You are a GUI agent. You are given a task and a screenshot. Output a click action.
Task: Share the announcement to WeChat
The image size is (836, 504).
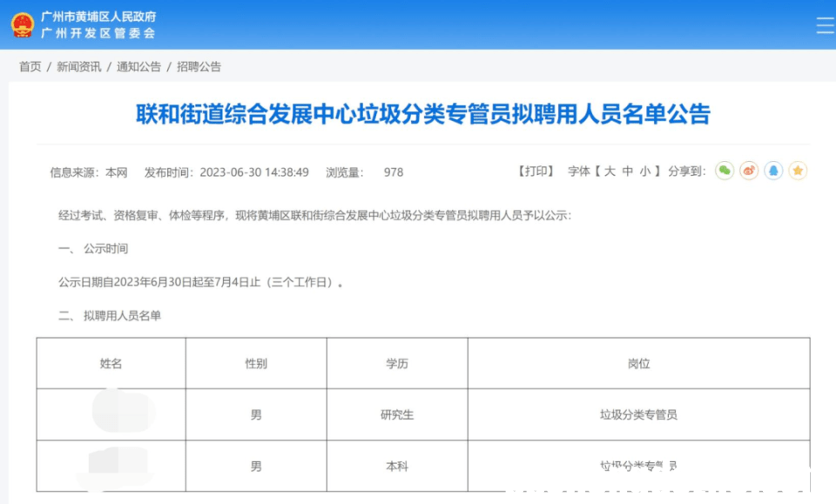point(725,171)
